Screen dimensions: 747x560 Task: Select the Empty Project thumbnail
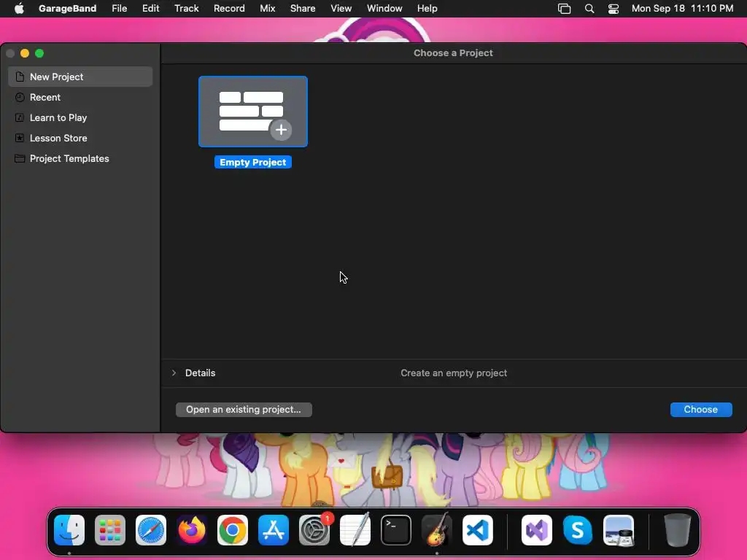pyautogui.click(x=253, y=112)
